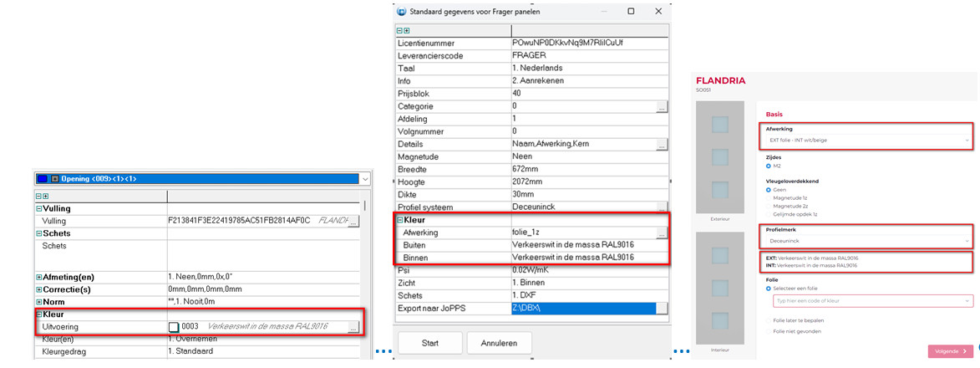980x368 pixels.
Task: Click Schets value 1. DXF
Action: [589, 296]
